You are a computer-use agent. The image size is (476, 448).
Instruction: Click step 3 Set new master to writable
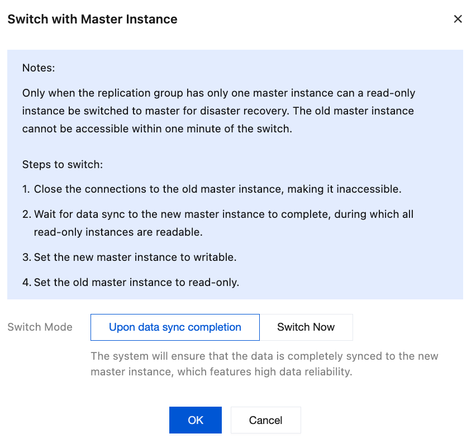131,258
